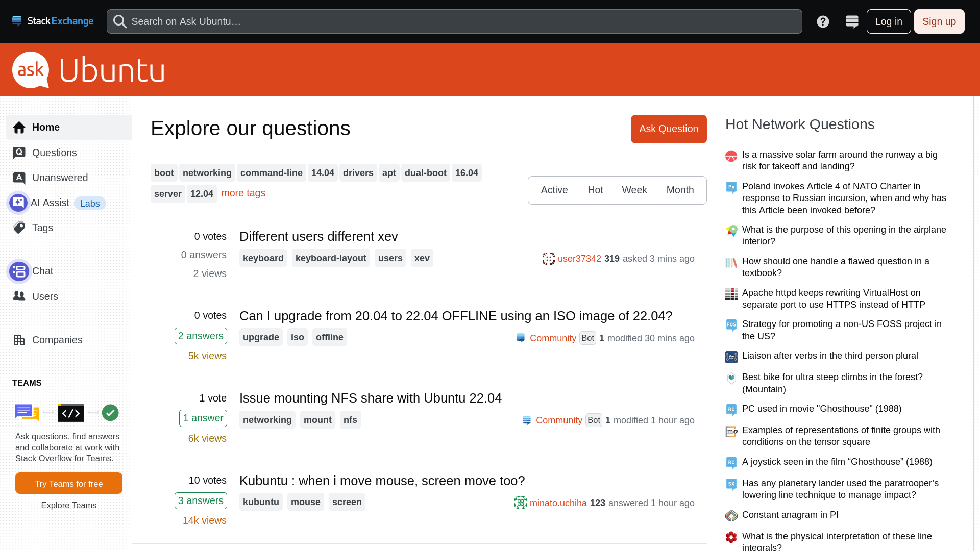Open Chat via sidebar icon
The width and height of the screenshot is (980, 551).
pos(19,271)
